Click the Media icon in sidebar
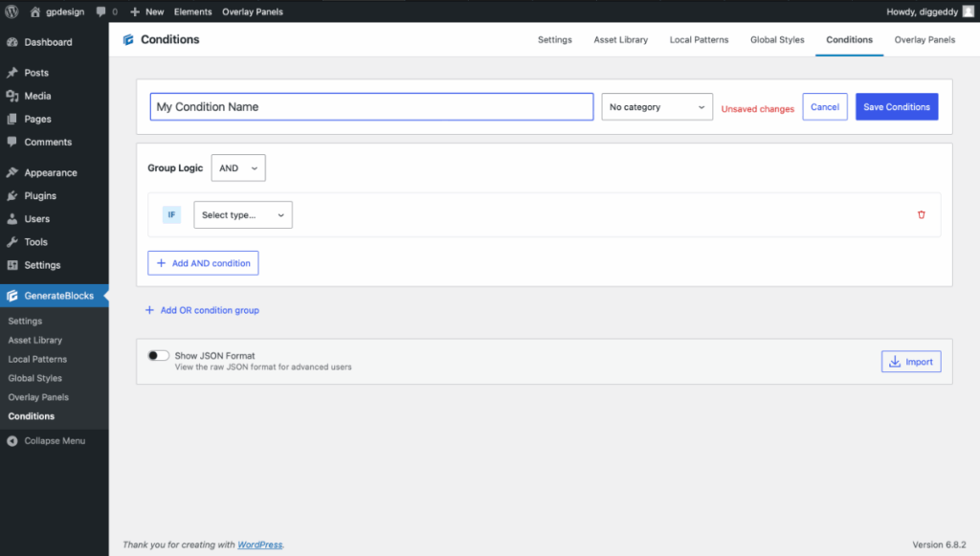Viewport: 980px width, 556px height. point(11,96)
